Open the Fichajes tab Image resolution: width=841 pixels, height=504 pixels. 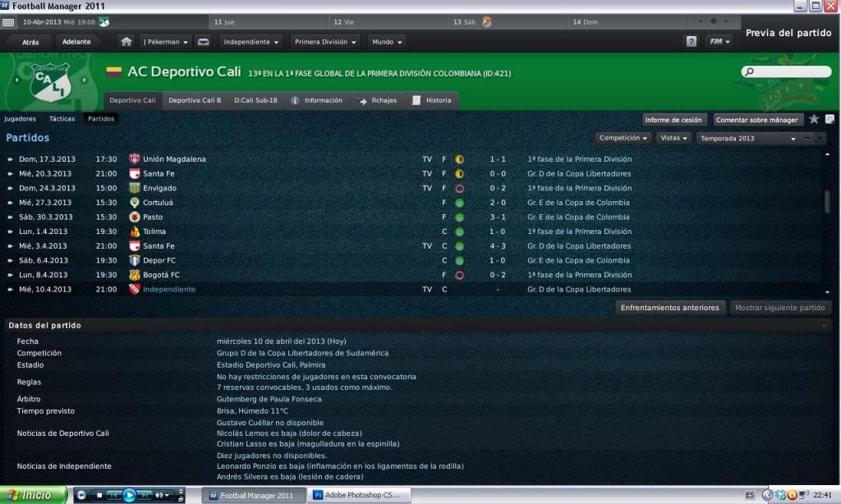[x=378, y=100]
